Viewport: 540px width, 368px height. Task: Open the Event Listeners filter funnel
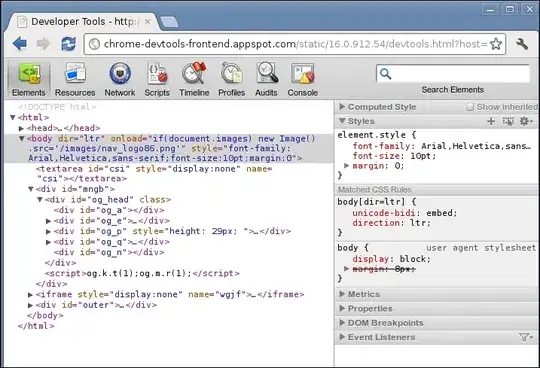tap(526, 337)
